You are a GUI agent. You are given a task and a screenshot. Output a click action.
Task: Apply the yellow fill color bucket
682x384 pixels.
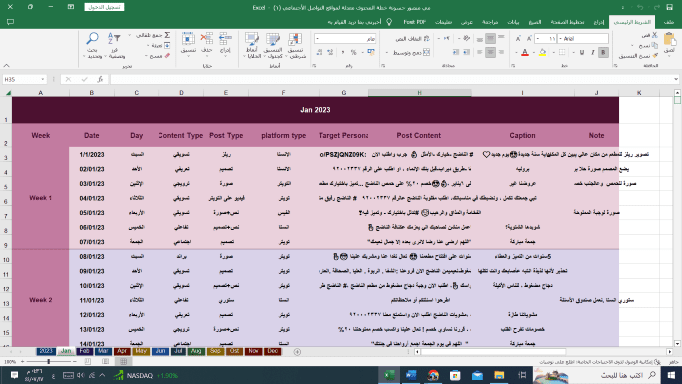542,53
